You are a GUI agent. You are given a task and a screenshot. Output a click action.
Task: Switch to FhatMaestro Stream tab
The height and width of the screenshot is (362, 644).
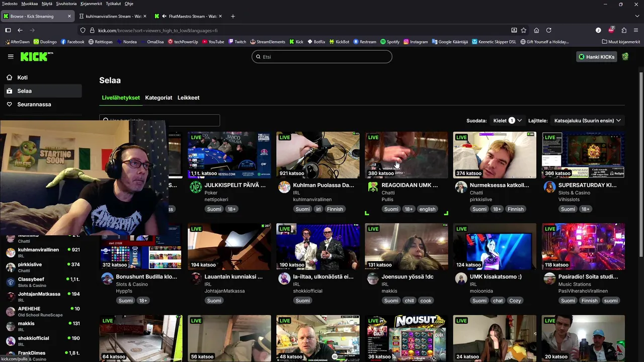click(188, 16)
